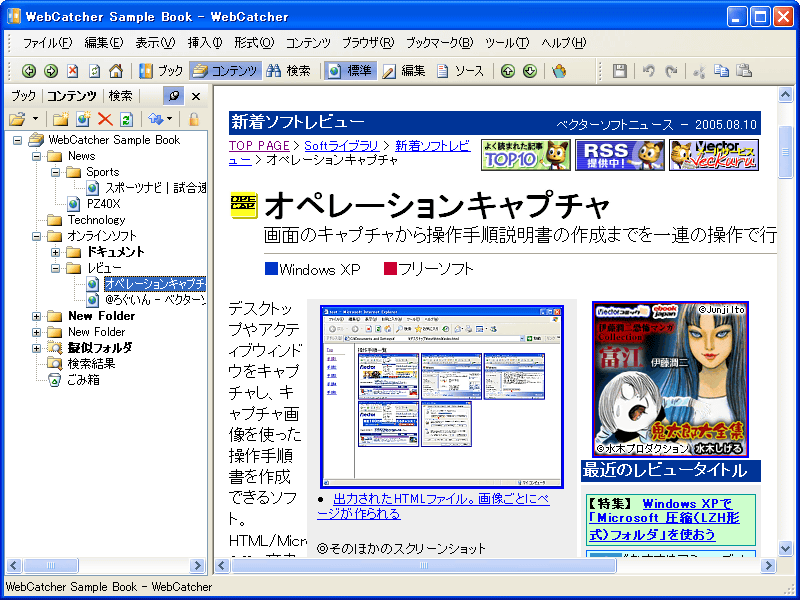Viewport: 800px width, 600px height.
Task: Click the Back navigation arrow icon
Action: click(x=29, y=71)
